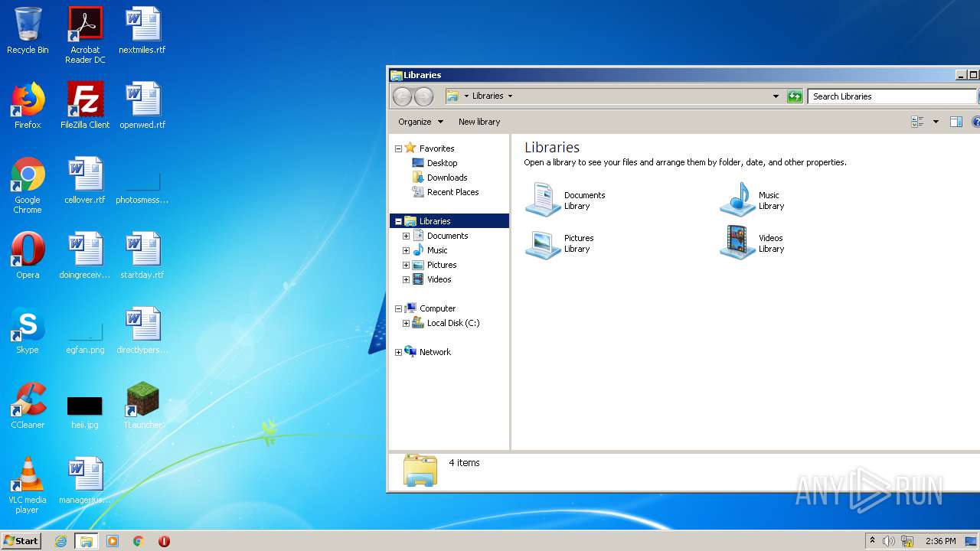Select openwed.rtf document icon
The image size is (980, 551).
click(x=142, y=106)
